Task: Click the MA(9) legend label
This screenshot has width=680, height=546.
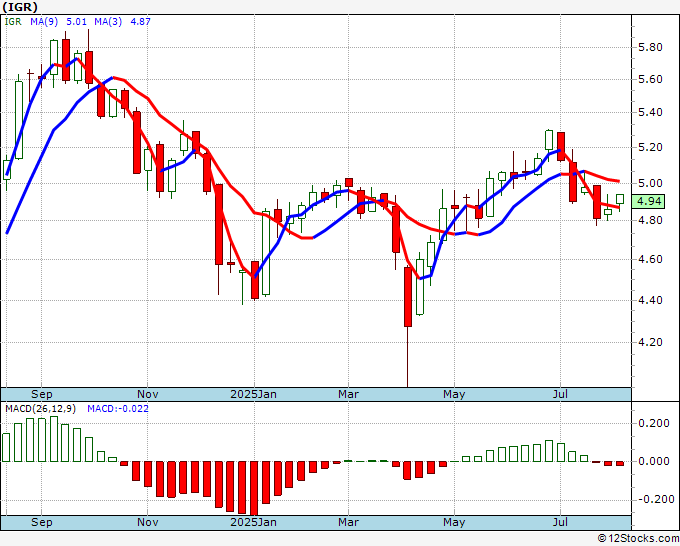Action: pyautogui.click(x=43, y=22)
